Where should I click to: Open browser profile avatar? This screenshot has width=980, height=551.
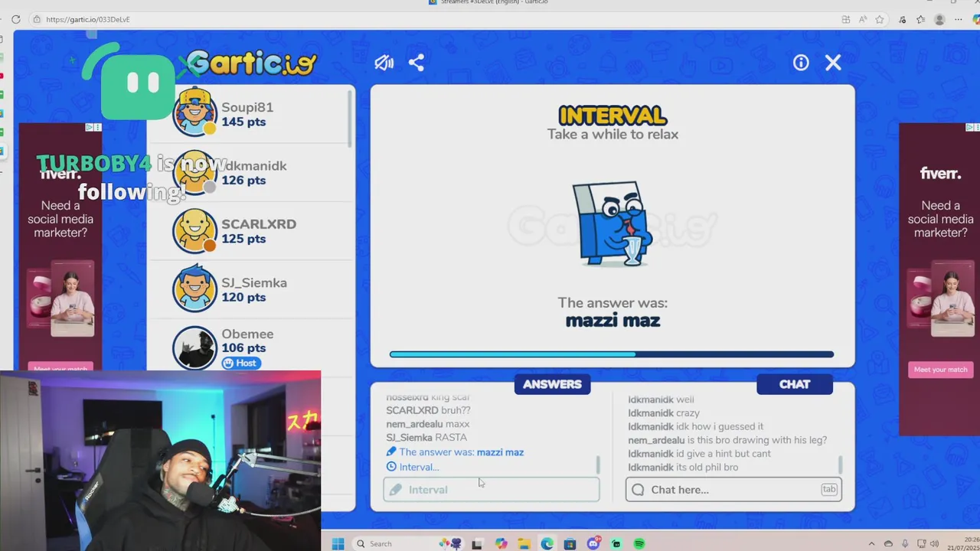939,19
